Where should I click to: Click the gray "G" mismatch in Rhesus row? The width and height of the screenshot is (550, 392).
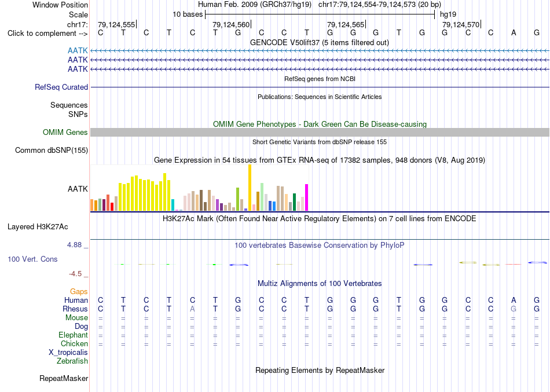pos(514,309)
